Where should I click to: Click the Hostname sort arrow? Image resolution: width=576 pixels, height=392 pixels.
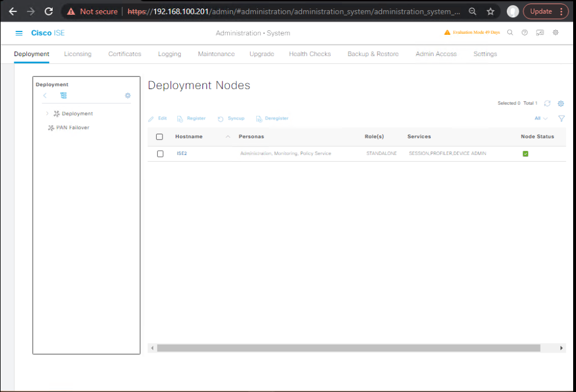pyautogui.click(x=228, y=137)
